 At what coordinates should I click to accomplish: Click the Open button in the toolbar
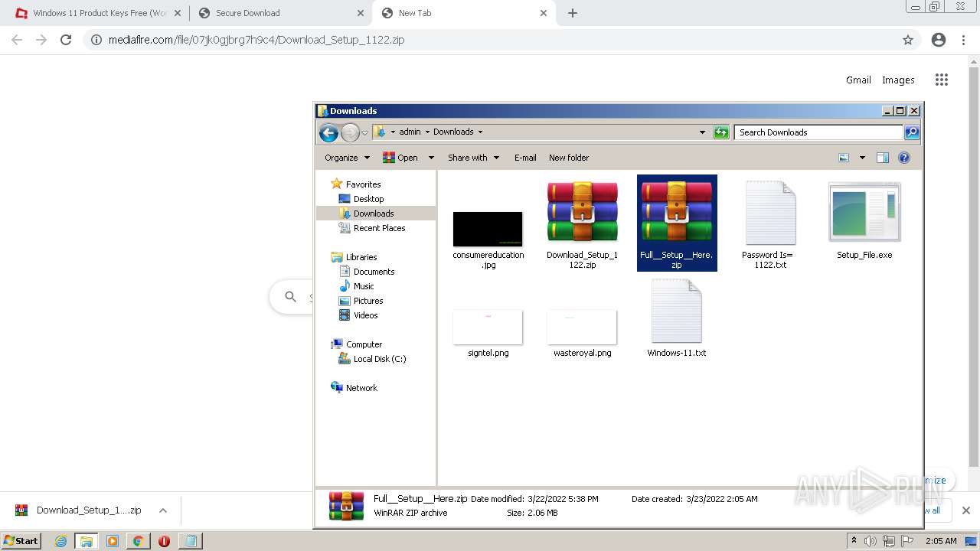pyautogui.click(x=400, y=158)
